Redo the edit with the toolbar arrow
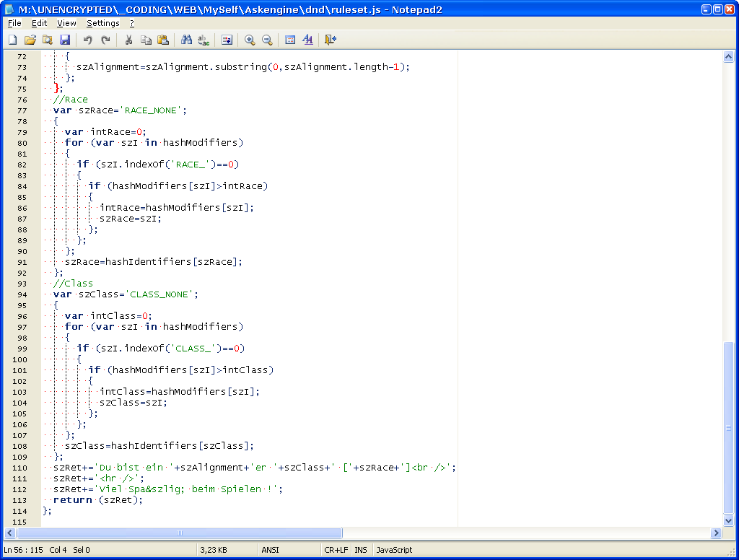 pos(105,40)
